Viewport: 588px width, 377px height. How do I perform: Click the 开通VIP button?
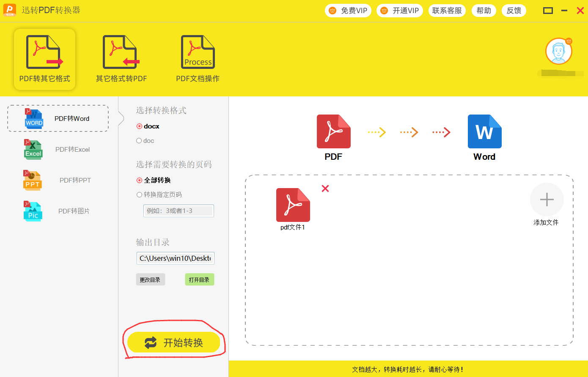point(400,11)
